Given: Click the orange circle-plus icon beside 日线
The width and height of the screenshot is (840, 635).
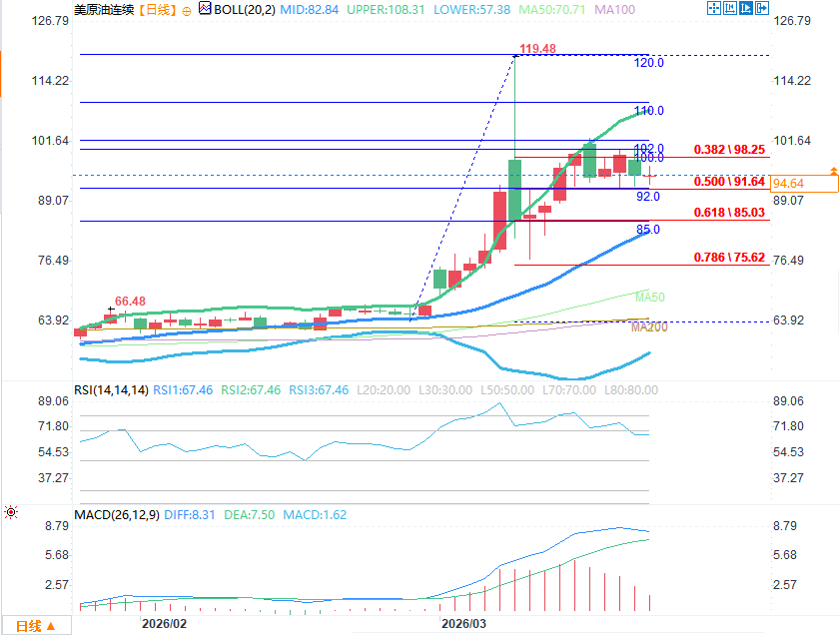Looking at the screenshot, I should click(187, 11).
